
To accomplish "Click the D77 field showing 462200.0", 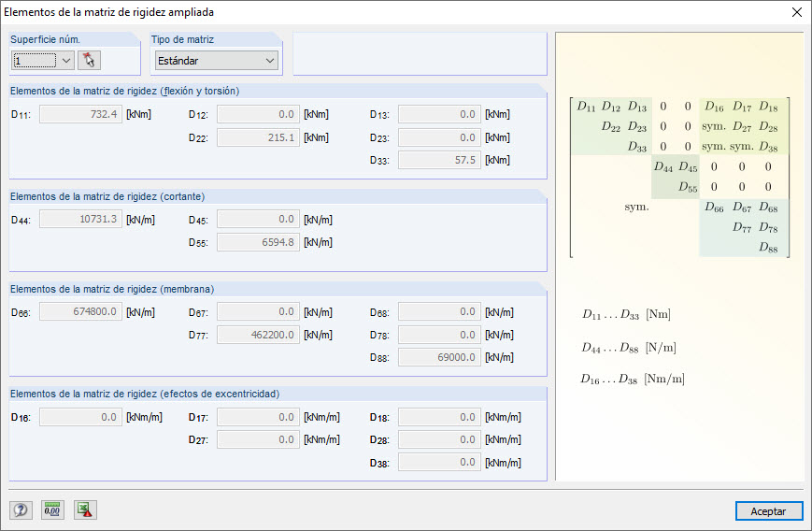I will point(258,335).
